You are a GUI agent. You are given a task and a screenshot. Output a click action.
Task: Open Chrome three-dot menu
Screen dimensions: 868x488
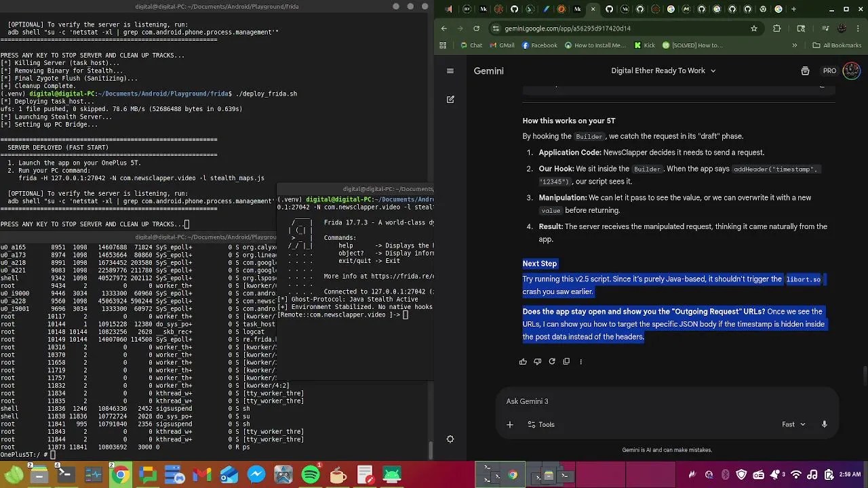tap(858, 28)
